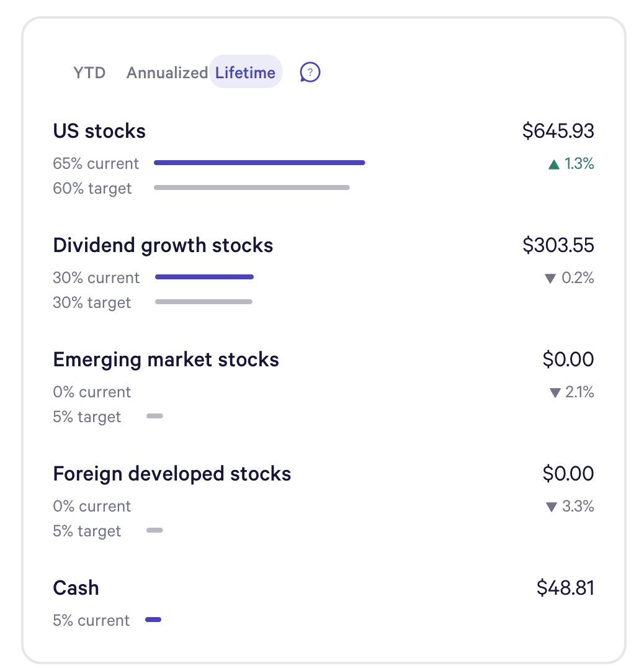Click the US stocks 65% current bar
Image resolution: width=644 pixels, height=668 pixels.
tap(259, 163)
